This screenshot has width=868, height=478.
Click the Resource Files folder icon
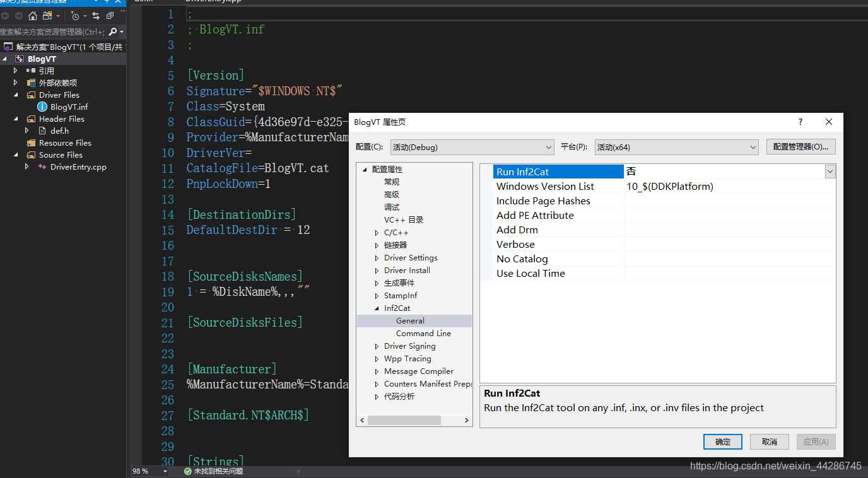pos(32,143)
